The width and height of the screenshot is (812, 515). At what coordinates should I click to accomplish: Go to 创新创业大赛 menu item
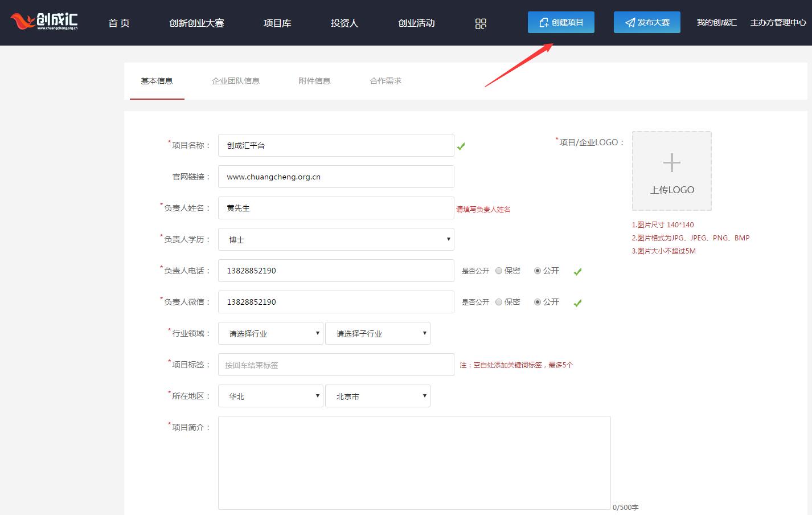pos(196,23)
